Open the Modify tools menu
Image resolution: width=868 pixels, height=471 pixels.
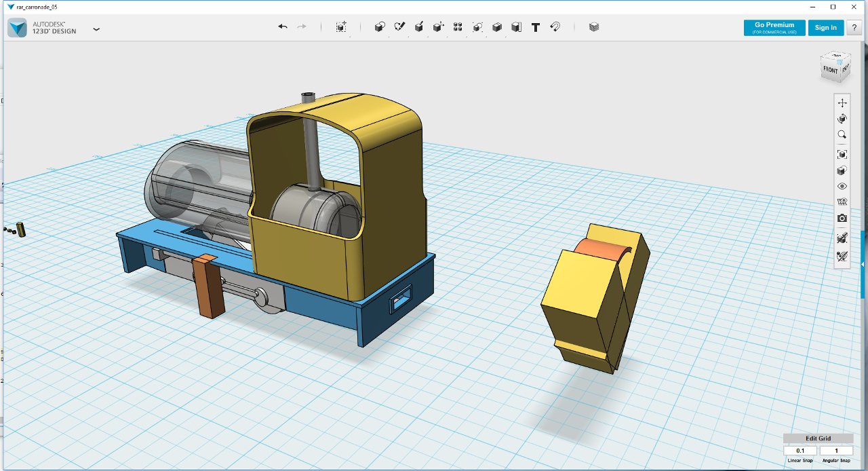click(439, 27)
